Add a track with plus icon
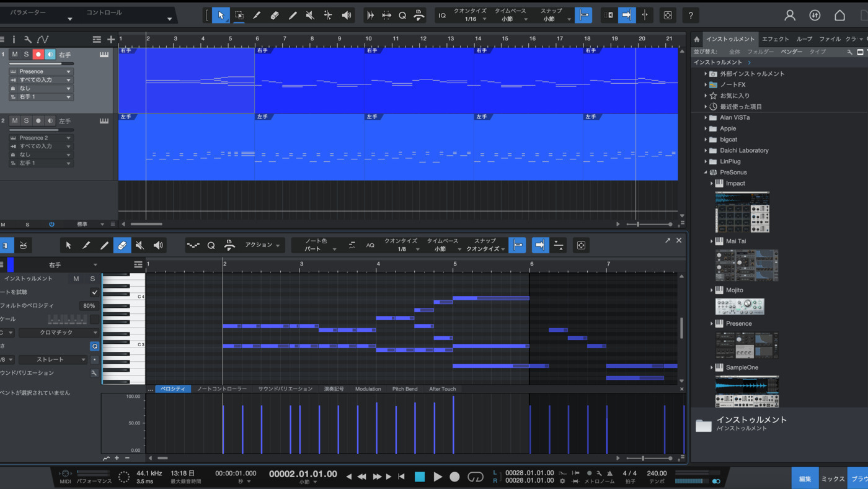This screenshot has height=489, width=868. coord(111,39)
